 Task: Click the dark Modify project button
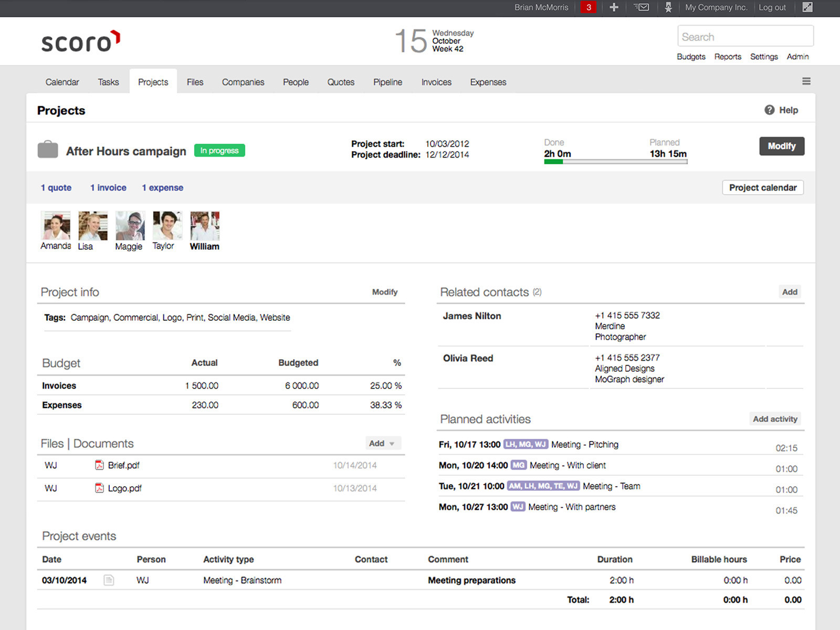782,146
